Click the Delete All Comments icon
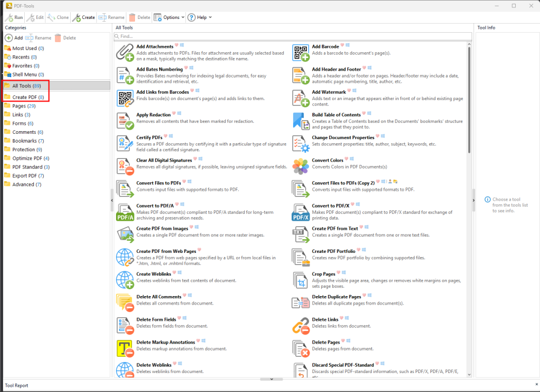 [124, 303]
